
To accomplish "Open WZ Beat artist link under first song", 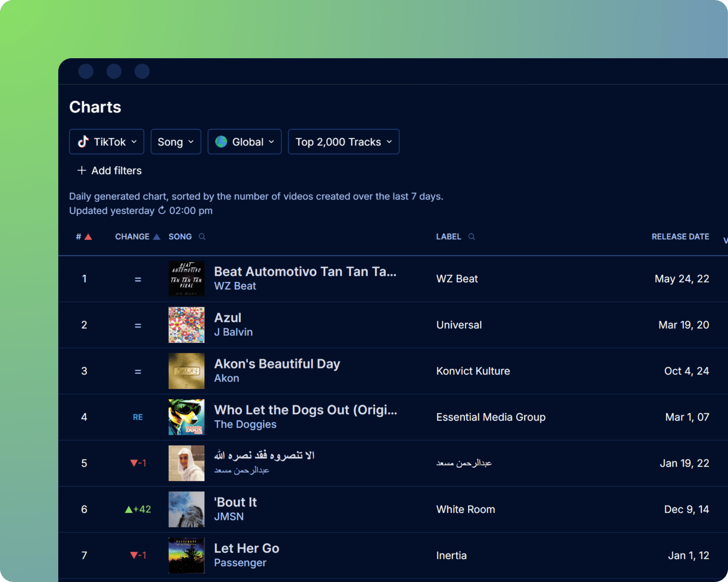I will [x=235, y=286].
